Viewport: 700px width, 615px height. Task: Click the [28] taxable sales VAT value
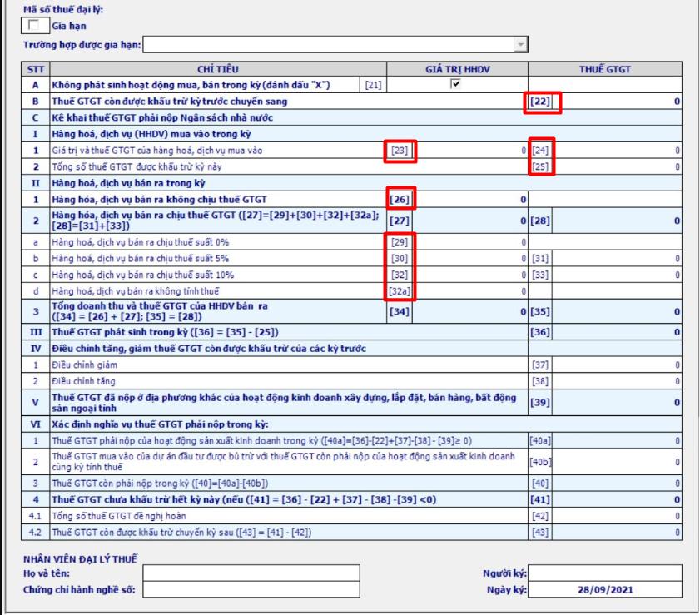(618, 221)
